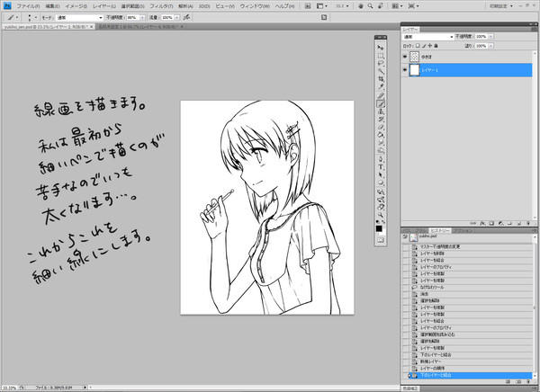The height and width of the screenshot is (392, 540).
Task: Enable lock transparent pixels checkbox
Action: 418,46
